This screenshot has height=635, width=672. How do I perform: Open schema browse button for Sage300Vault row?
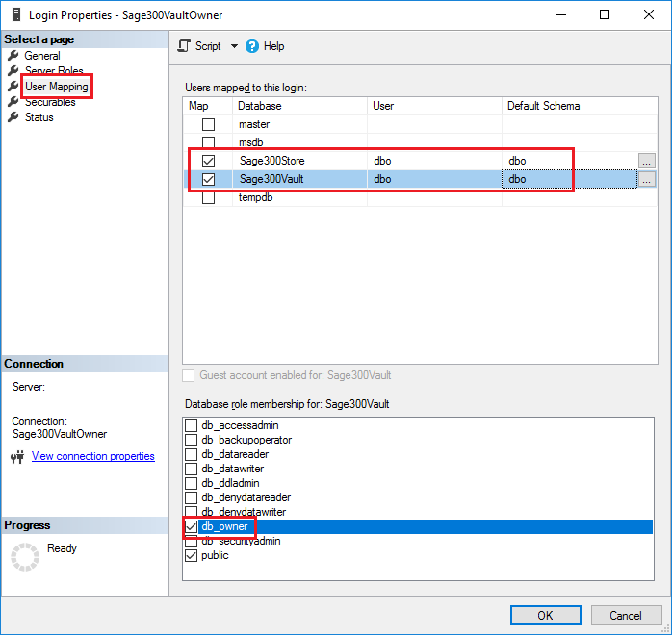(646, 179)
